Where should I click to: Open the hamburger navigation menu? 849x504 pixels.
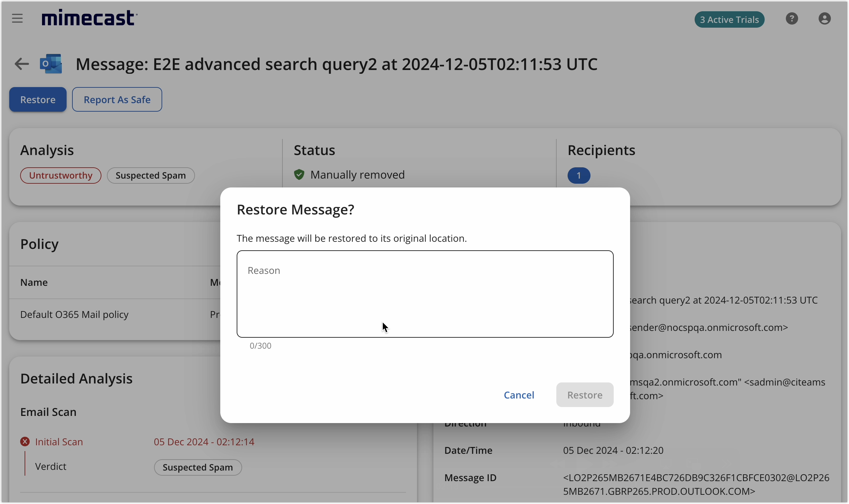click(x=17, y=18)
